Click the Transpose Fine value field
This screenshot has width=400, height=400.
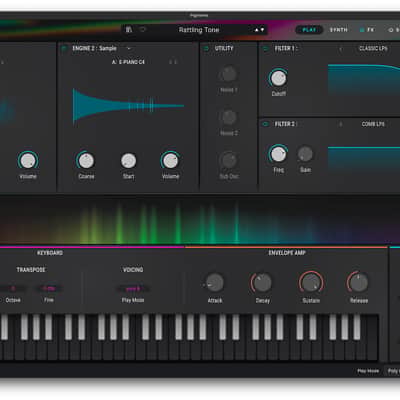pyautogui.click(x=49, y=289)
